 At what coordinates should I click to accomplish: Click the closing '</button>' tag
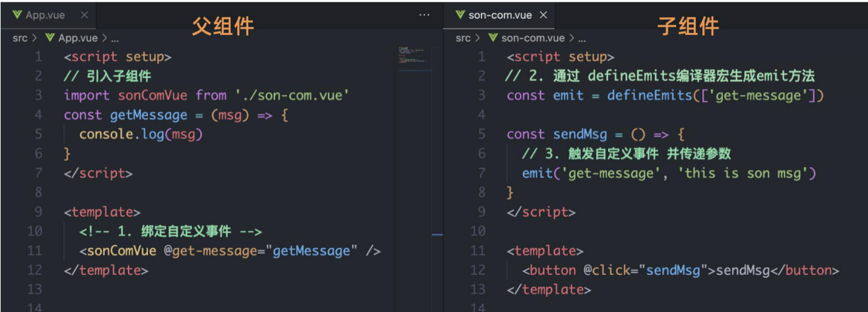coord(805,271)
